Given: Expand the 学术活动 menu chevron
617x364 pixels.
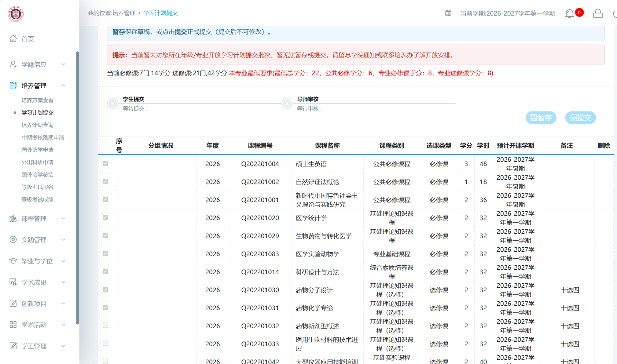Looking at the screenshot, I should pyautogui.click(x=63, y=324).
